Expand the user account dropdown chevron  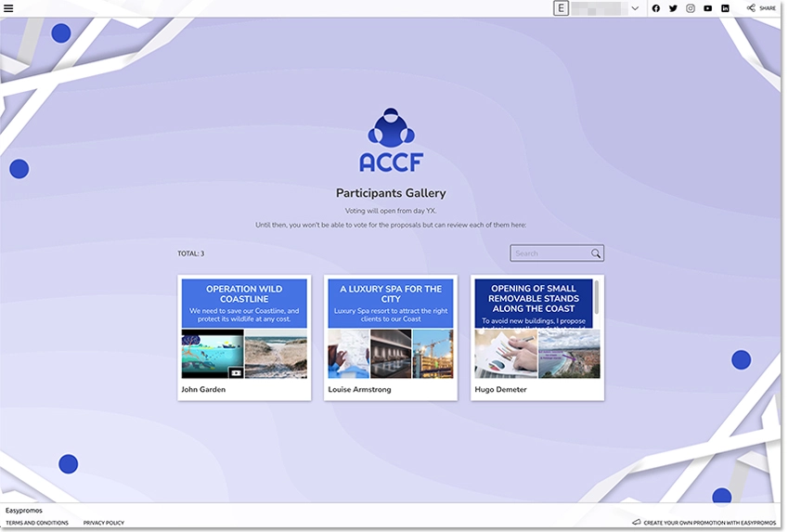click(635, 8)
